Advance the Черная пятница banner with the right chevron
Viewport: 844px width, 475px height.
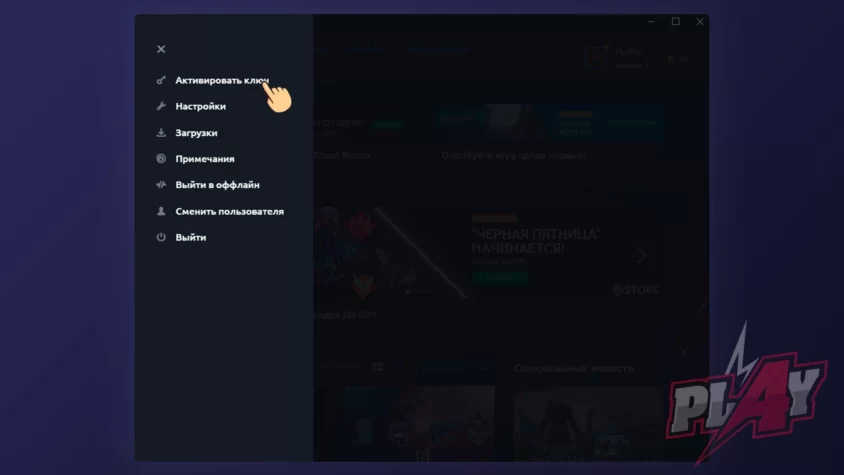642,255
